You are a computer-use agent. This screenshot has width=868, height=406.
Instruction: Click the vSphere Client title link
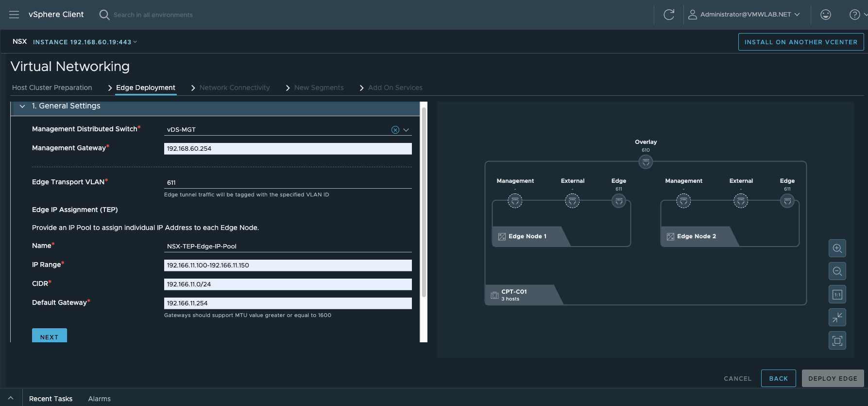56,15
